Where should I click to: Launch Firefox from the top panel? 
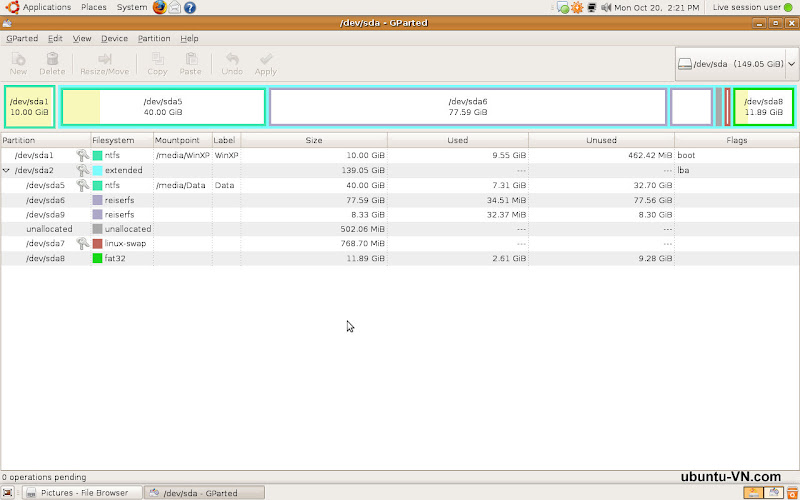tap(160, 7)
